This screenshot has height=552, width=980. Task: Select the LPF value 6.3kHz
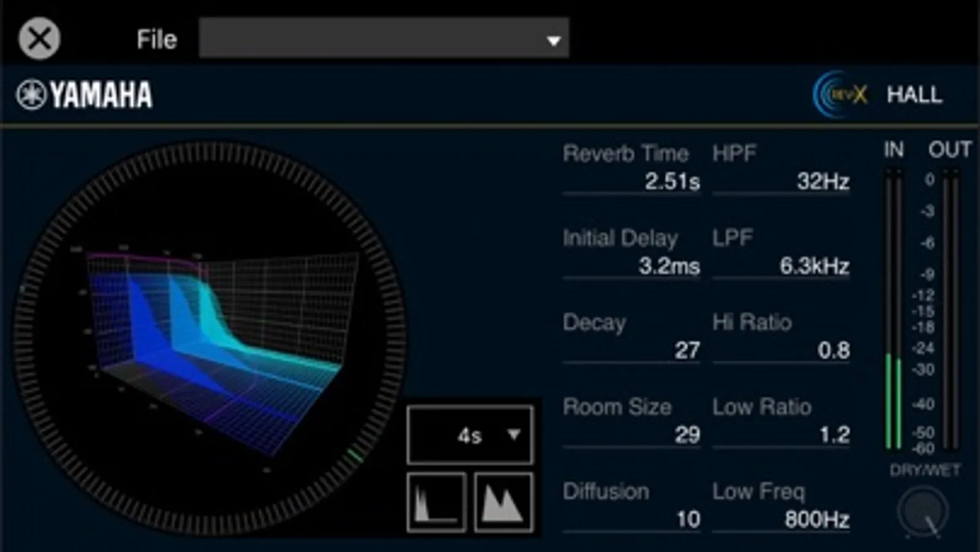coord(814,266)
